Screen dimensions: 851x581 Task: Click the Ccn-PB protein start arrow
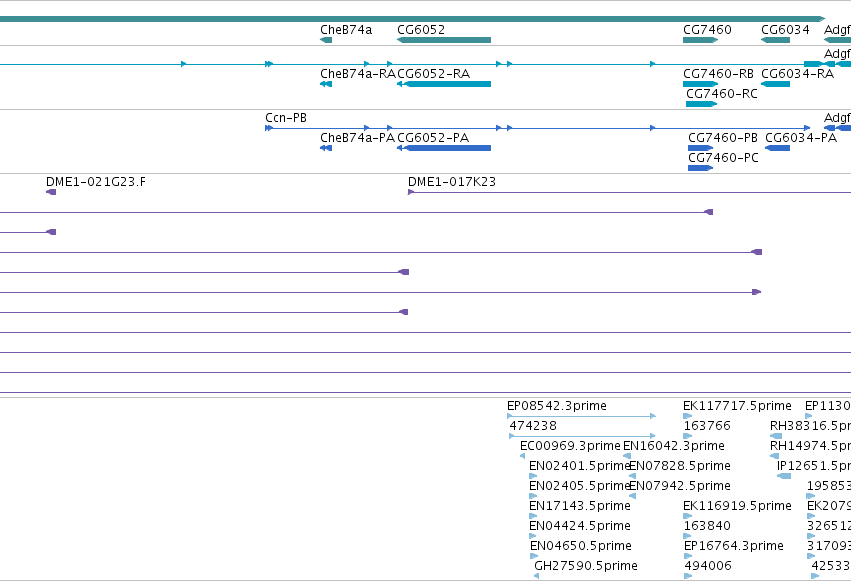269,128
